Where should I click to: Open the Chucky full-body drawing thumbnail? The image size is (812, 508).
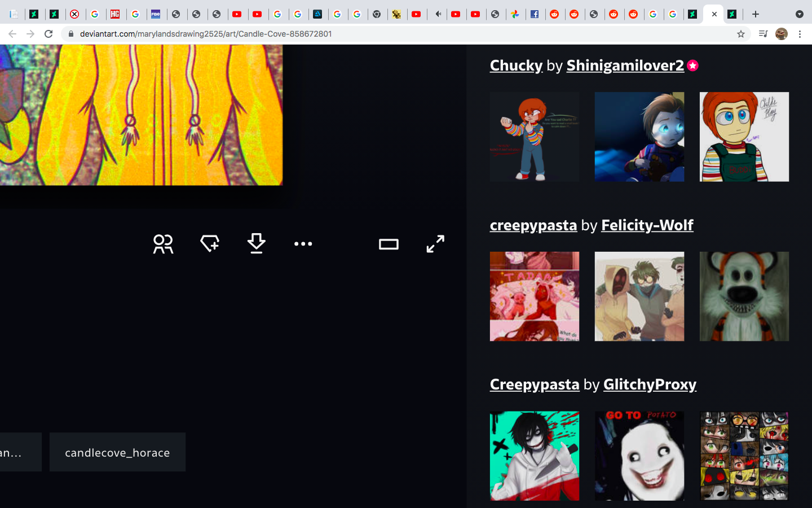click(535, 137)
